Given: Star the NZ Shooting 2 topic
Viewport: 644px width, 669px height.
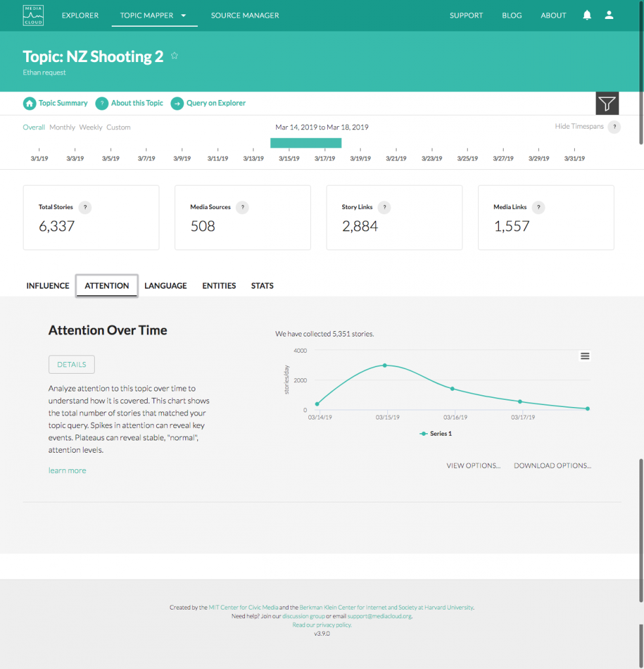Looking at the screenshot, I should click(x=174, y=56).
